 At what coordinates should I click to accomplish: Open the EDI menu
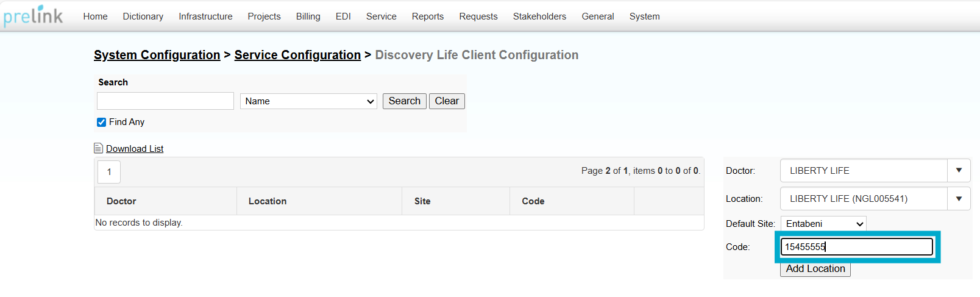(x=343, y=16)
